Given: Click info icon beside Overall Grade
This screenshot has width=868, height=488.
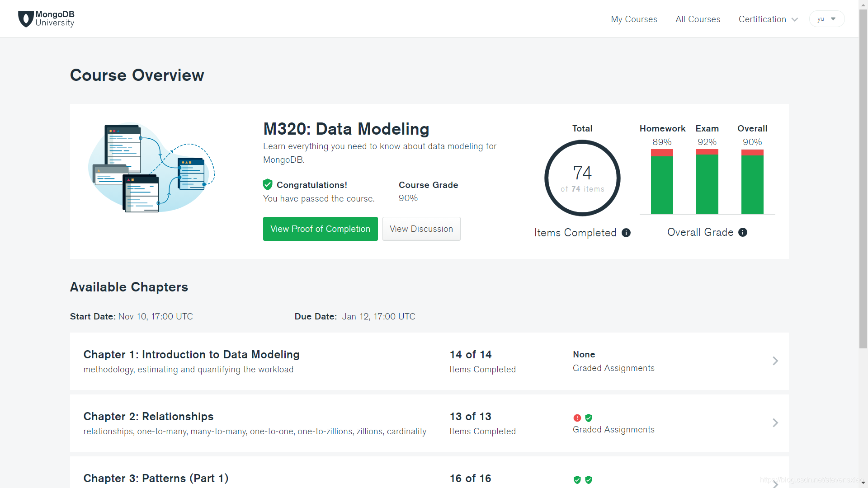Looking at the screenshot, I should click(743, 232).
